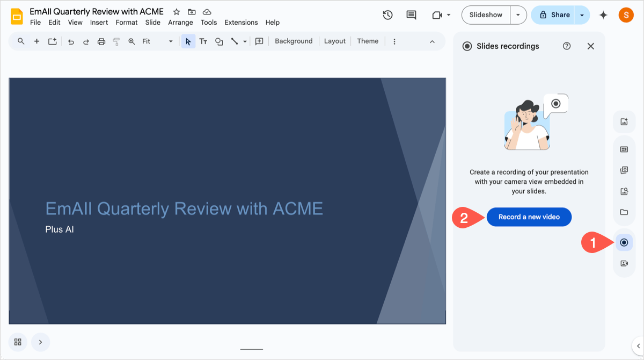Open the Fit zoom dropdown
Viewport: 644px width, 360px height.
[x=158, y=41]
